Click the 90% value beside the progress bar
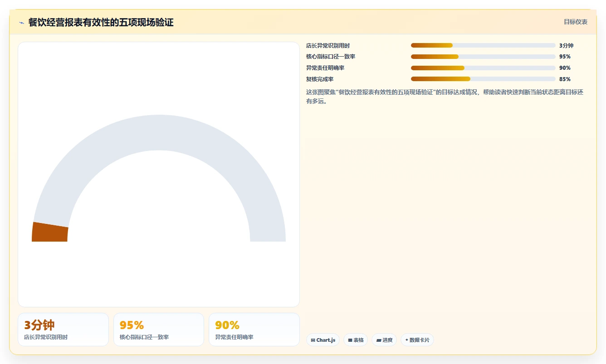 pyautogui.click(x=565, y=68)
